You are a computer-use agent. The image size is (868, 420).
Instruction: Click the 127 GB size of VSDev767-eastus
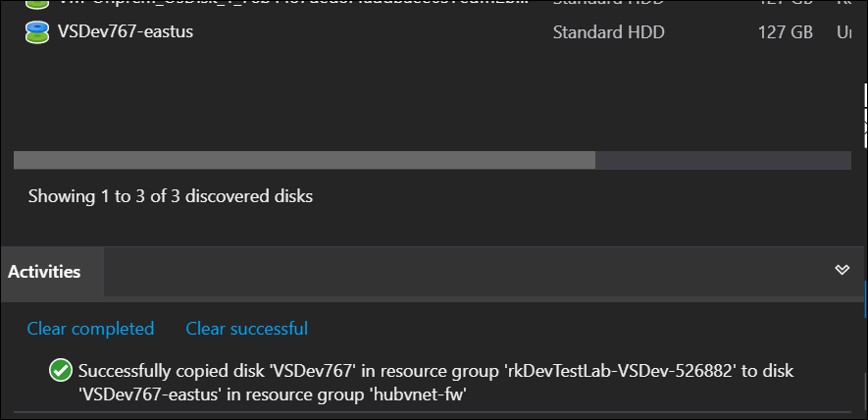coord(786,32)
